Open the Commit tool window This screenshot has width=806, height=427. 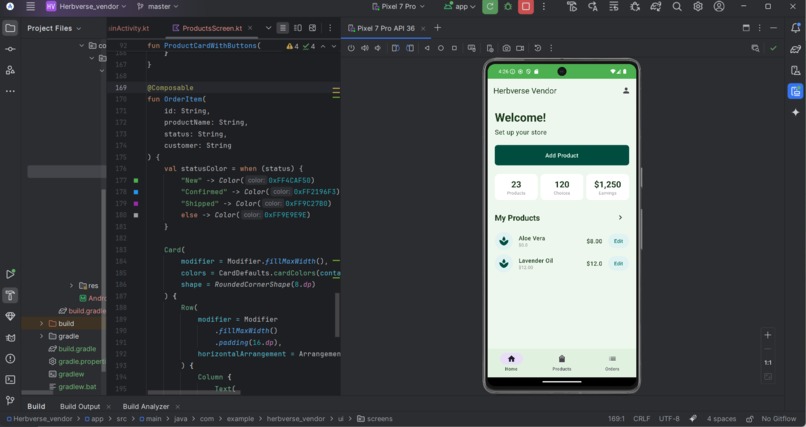[10, 49]
